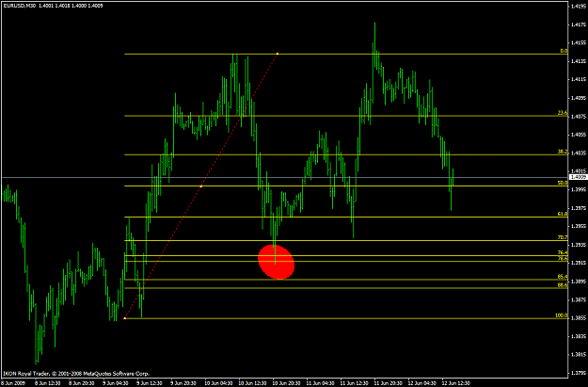Screen dimensions: 588x387
Task: Select the 88.6 Fibonacci level label
Action: click(563, 285)
